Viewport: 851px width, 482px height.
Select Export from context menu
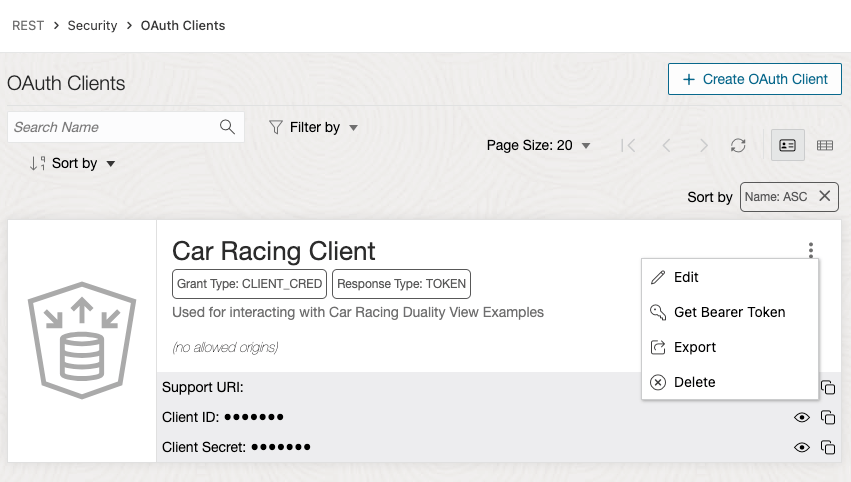pos(694,347)
